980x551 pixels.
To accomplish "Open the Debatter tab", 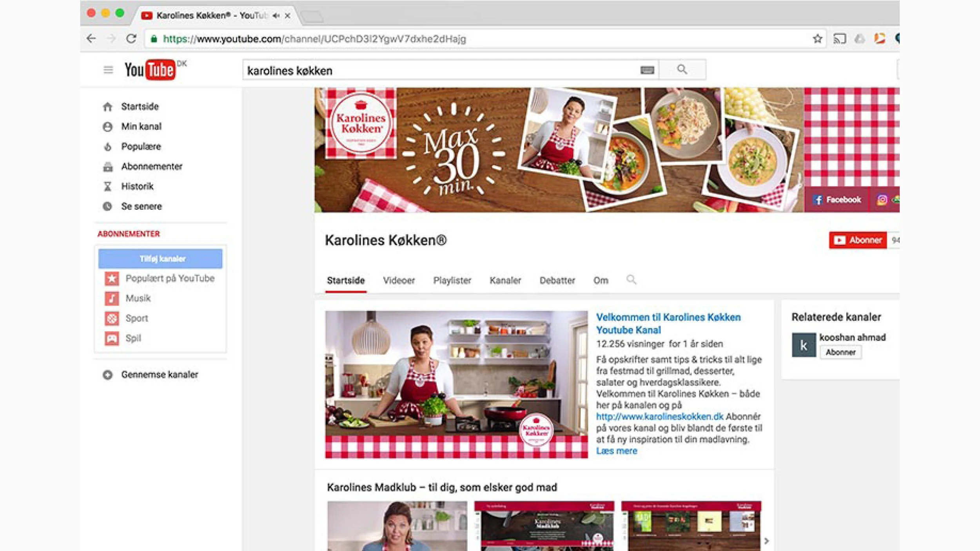I will point(557,280).
